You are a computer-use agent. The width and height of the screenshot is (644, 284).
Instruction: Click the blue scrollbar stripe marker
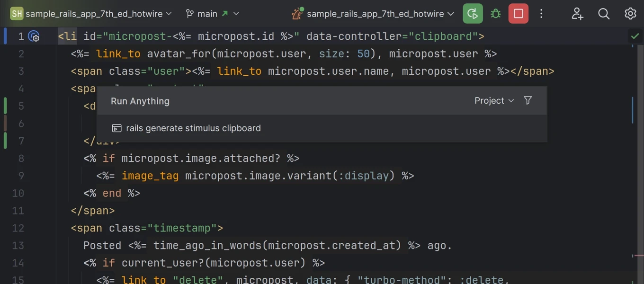(633, 110)
